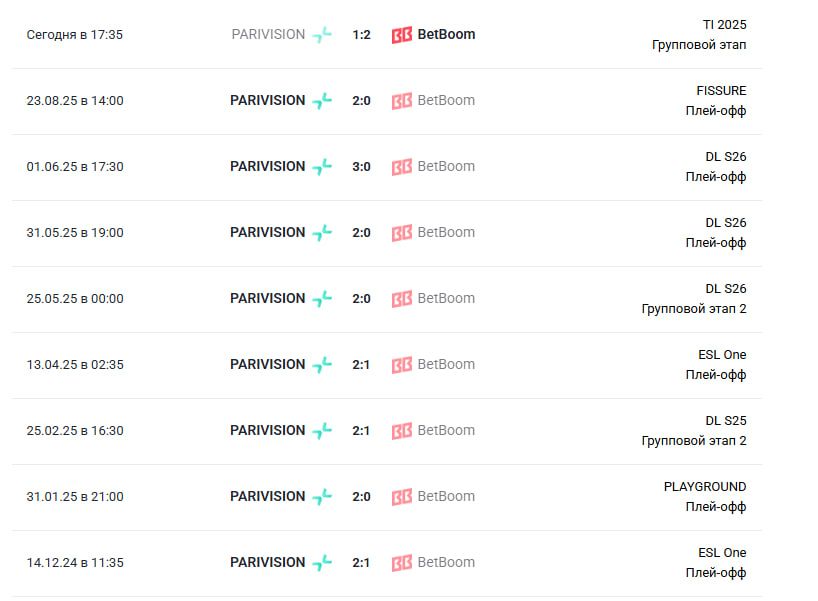
Task: Click BetBoom logo in 31.05.25 match row
Action: click(x=402, y=233)
